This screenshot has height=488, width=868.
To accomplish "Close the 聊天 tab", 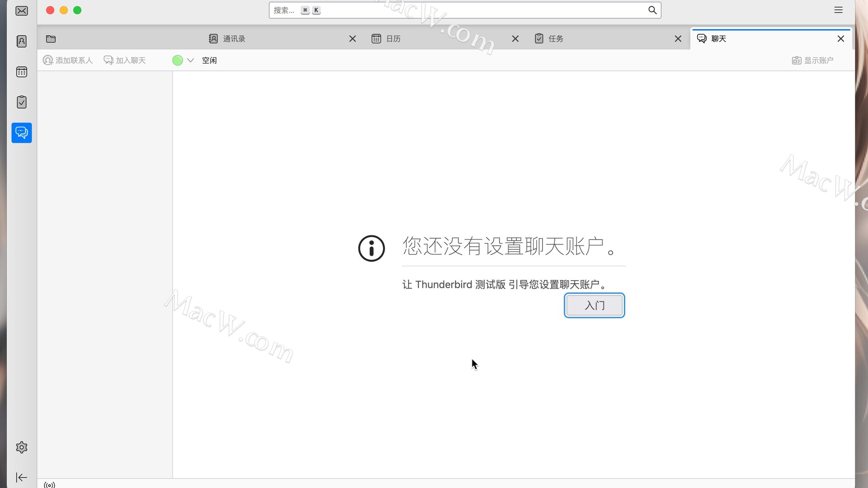I will tap(841, 39).
